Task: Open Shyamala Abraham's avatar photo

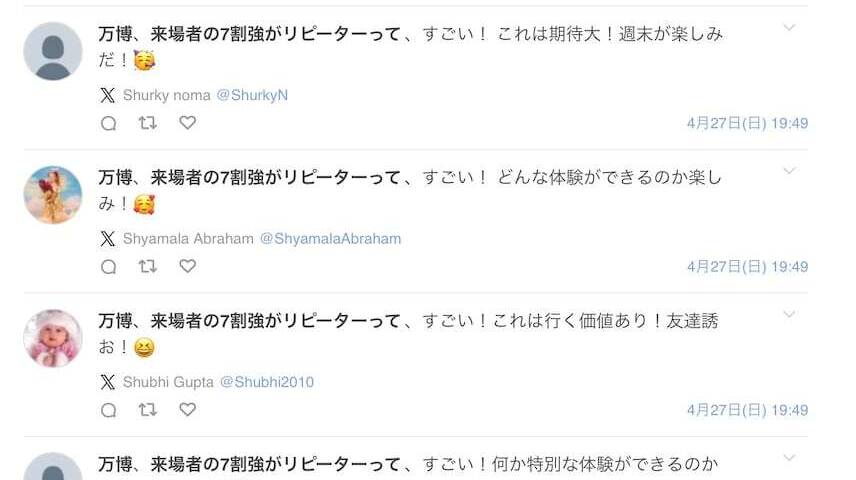Action: pos(53,195)
